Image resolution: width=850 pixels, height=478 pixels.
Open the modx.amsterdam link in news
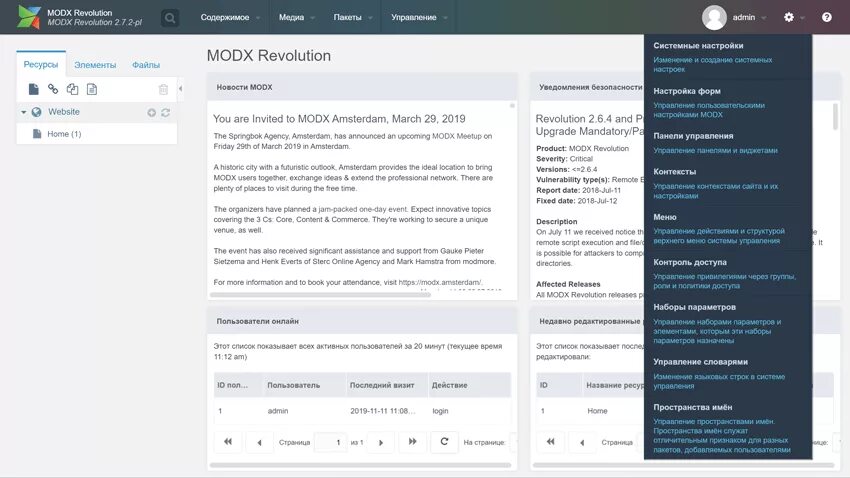tap(440, 282)
